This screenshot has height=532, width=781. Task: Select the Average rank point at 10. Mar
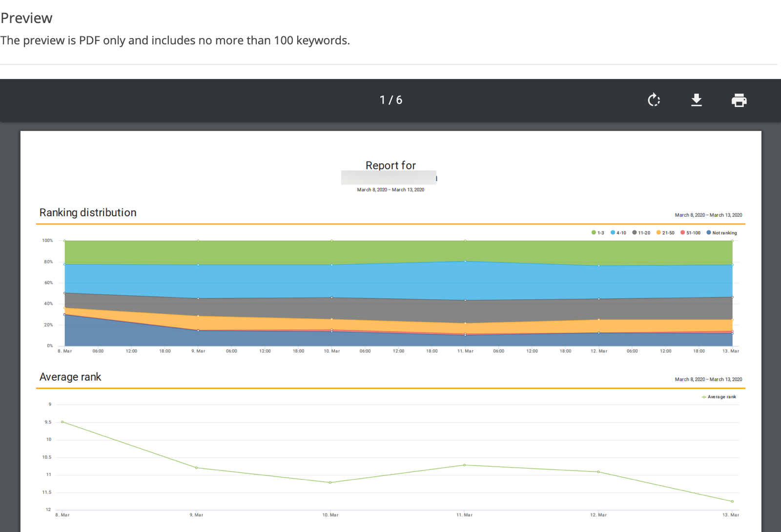[x=330, y=483]
